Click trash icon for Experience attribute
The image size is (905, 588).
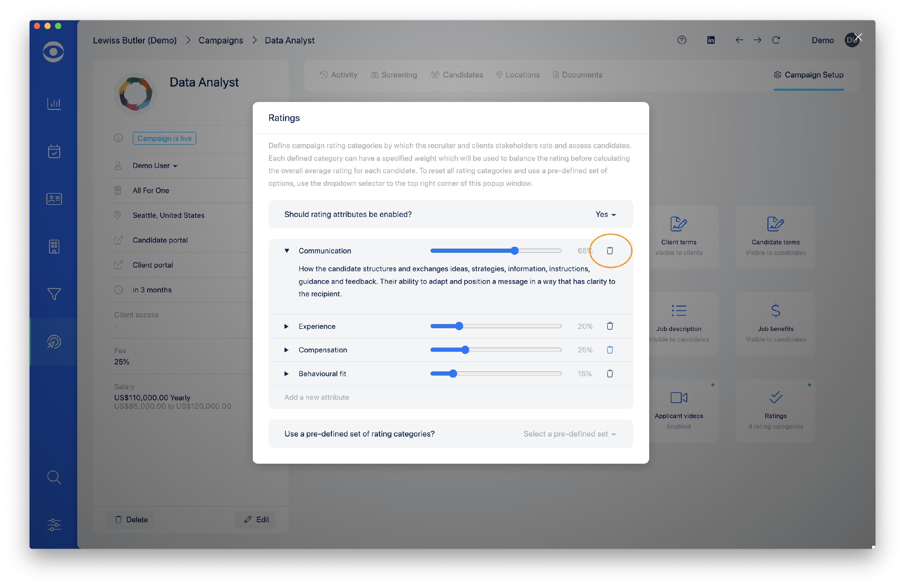(x=610, y=326)
